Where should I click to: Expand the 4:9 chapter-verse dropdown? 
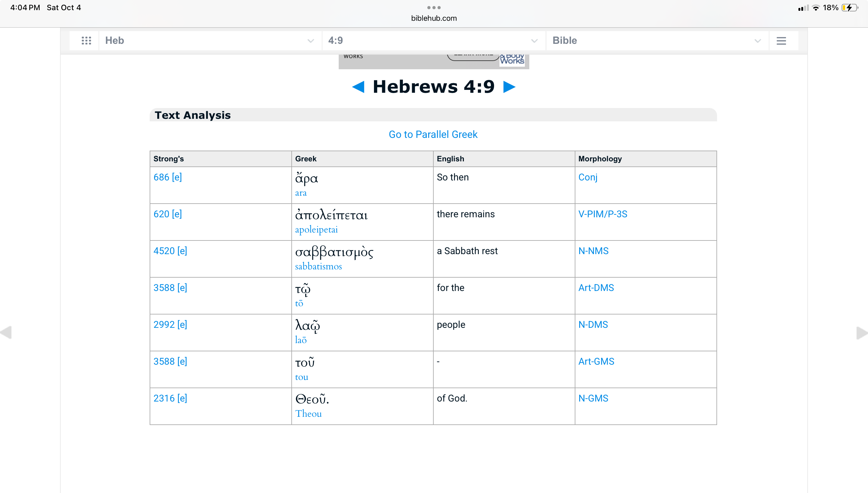433,41
